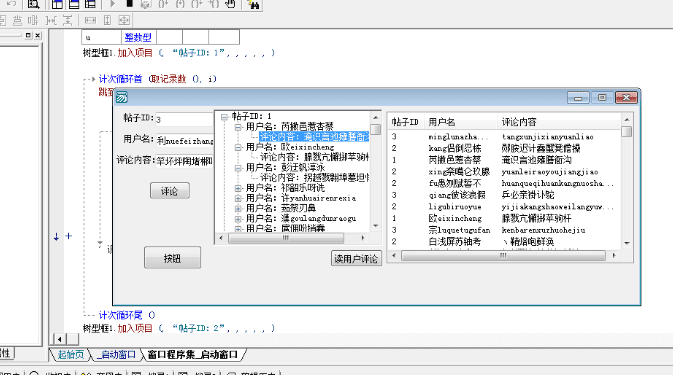The height and width of the screenshot is (375, 673).
Task: Close the left side panel with its X
Action: [38, 36]
